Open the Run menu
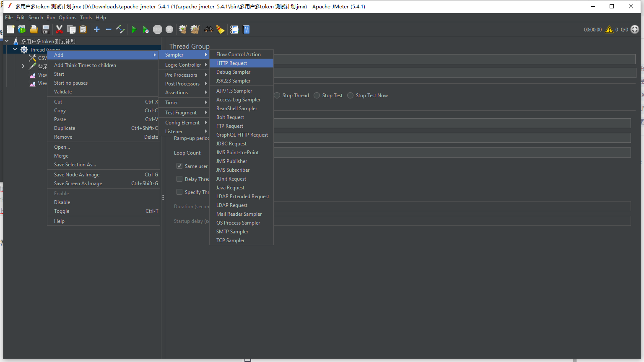The width and height of the screenshot is (644, 362). tap(51, 18)
